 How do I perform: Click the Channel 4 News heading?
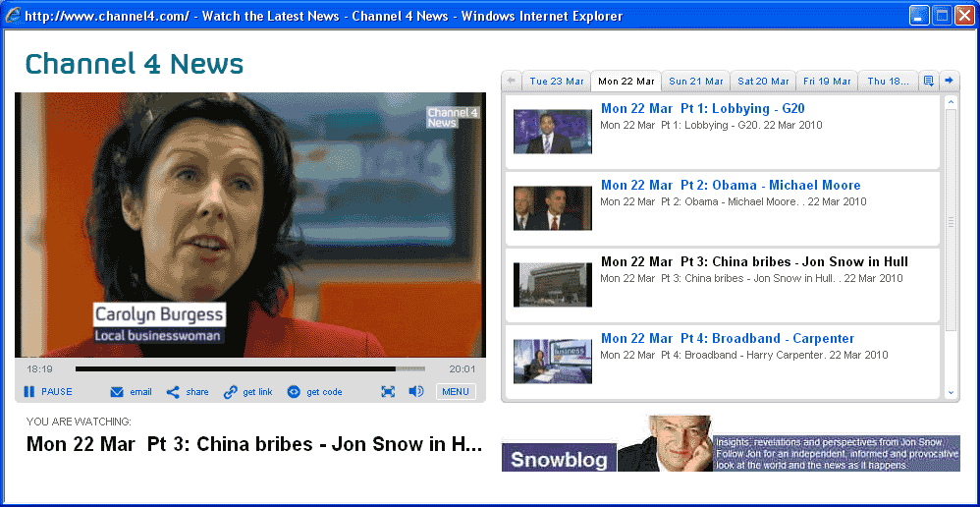pyautogui.click(x=135, y=64)
